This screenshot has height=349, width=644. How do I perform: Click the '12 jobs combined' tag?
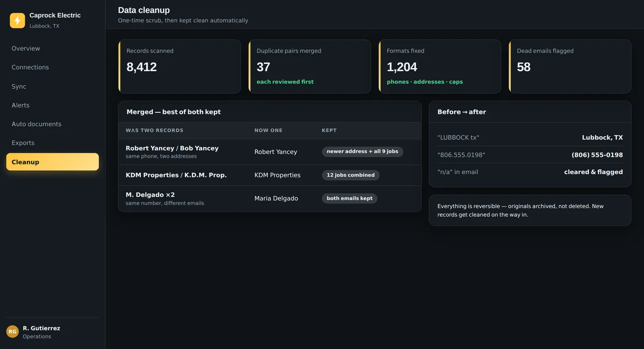pyautogui.click(x=351, y=175)
